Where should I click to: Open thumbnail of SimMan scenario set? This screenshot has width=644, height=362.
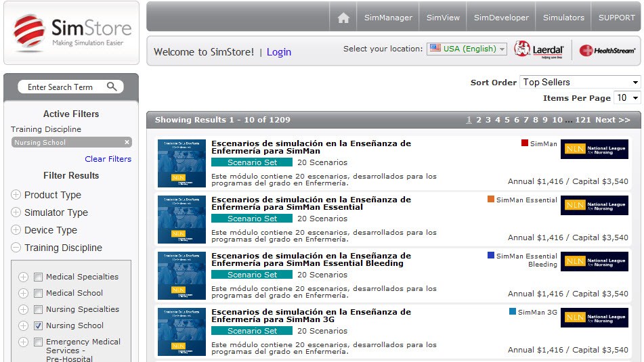coord(181,163)
